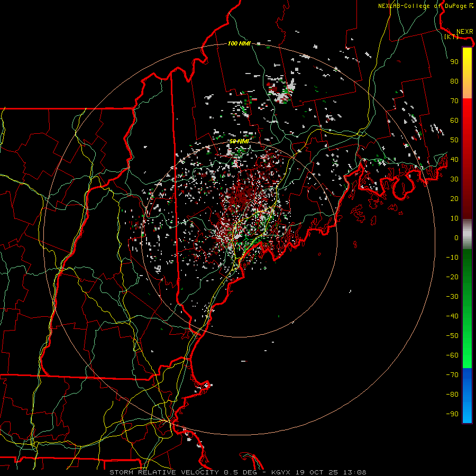Select the 50 value on velocity scale

pyautogui.click(x=454, y=140)
